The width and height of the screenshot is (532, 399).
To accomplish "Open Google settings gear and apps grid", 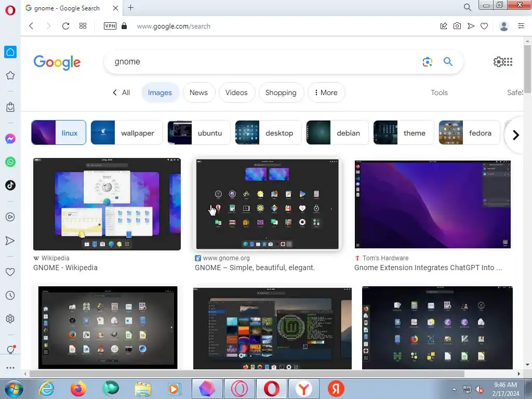I will 503,62.
